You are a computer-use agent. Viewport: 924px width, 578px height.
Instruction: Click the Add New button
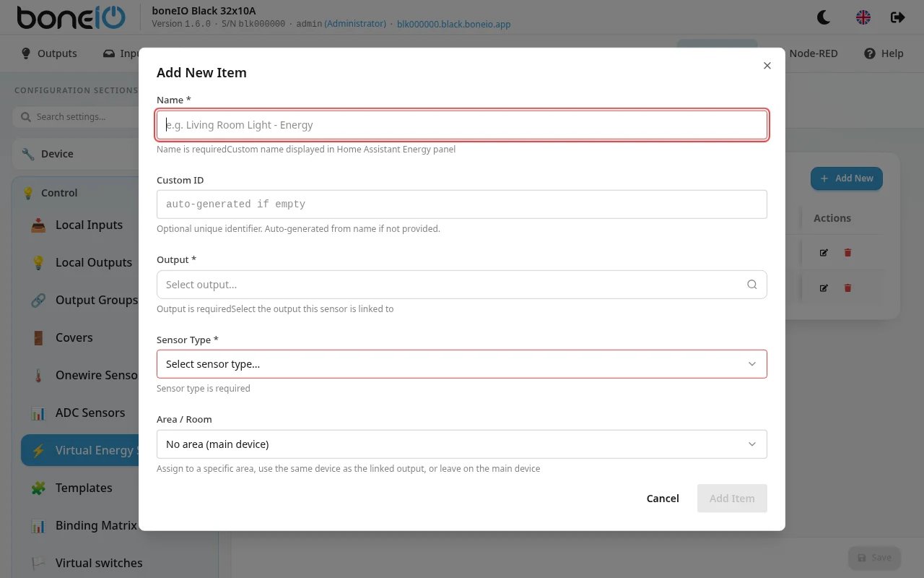(x=847, y=178)
